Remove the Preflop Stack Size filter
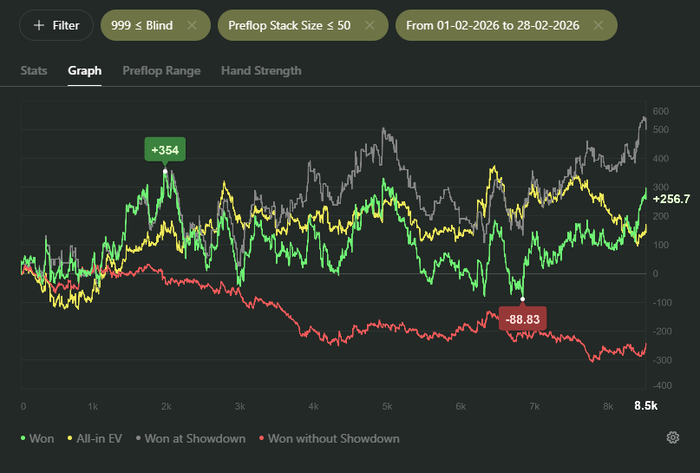The width and height of the screenshot is (700, 473). pyautogui.click(x=370, y=25)
